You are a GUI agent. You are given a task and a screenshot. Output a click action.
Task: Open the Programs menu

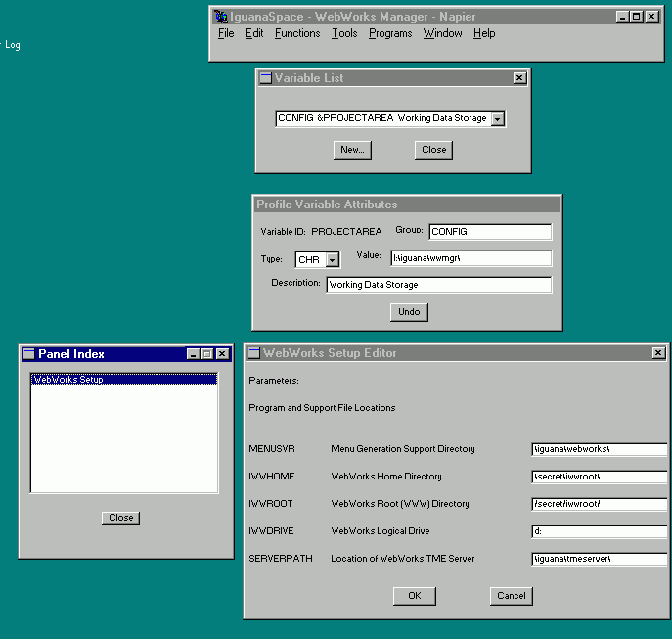pos(390,33)
